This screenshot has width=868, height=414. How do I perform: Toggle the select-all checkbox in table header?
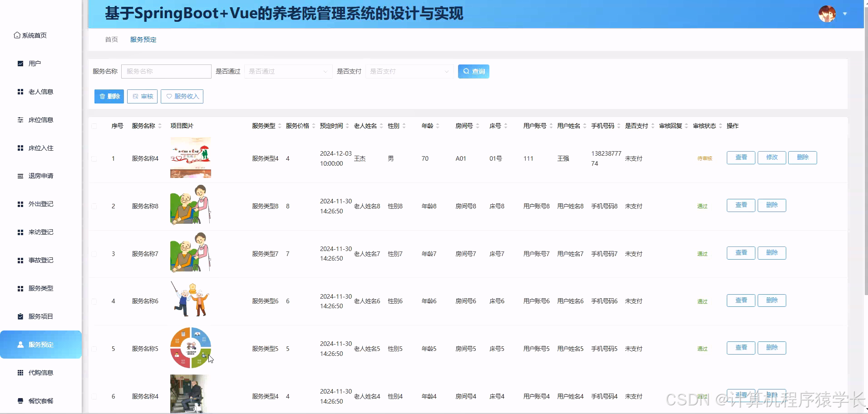(94, 126)
